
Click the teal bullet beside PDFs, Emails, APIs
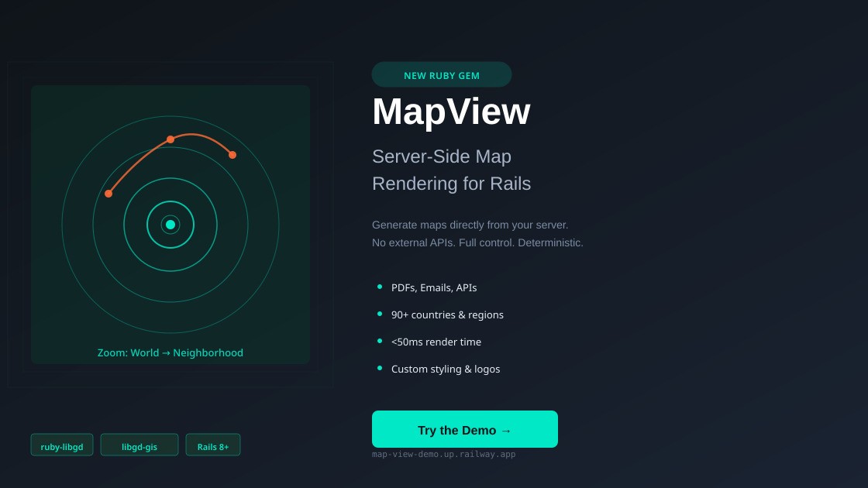[380, 286]
